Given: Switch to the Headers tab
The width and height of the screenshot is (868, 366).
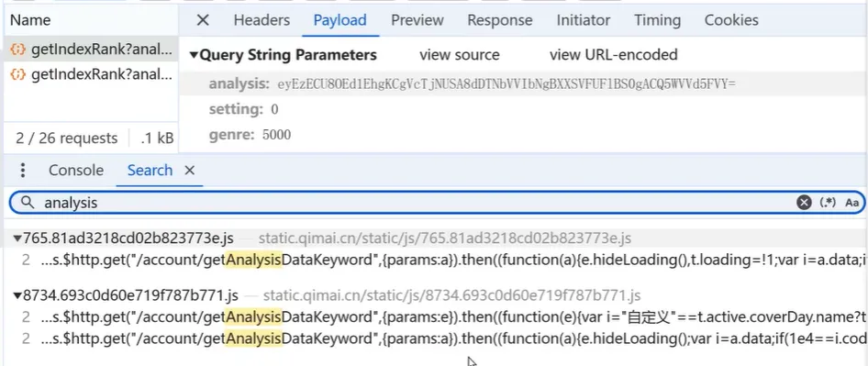Looking at the screenshot, I should click(262, 20).
